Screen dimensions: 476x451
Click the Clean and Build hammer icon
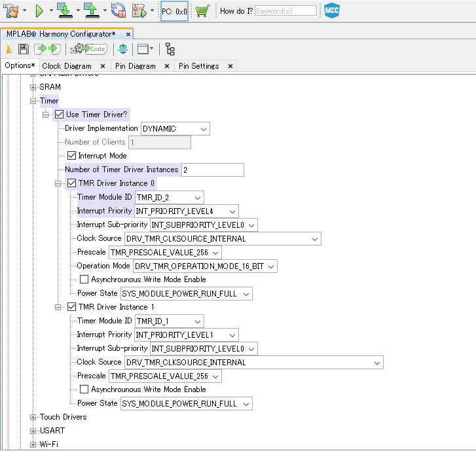pos(11,11)
